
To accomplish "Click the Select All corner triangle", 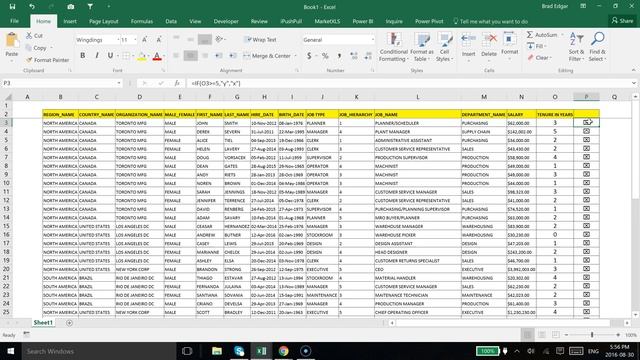I will point(8,97).
